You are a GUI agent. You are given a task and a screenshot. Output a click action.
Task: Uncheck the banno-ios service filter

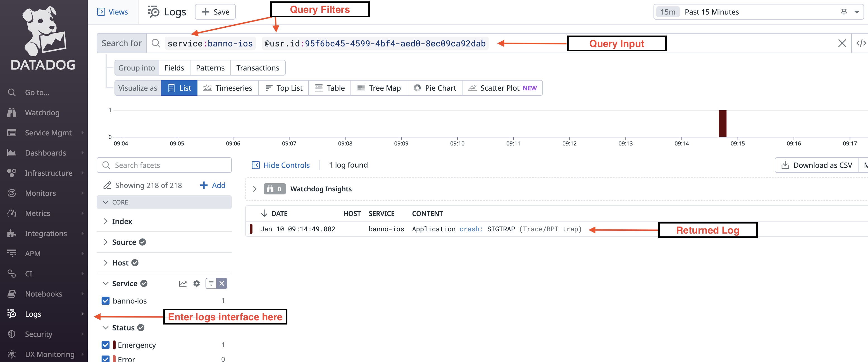(106, 301)
